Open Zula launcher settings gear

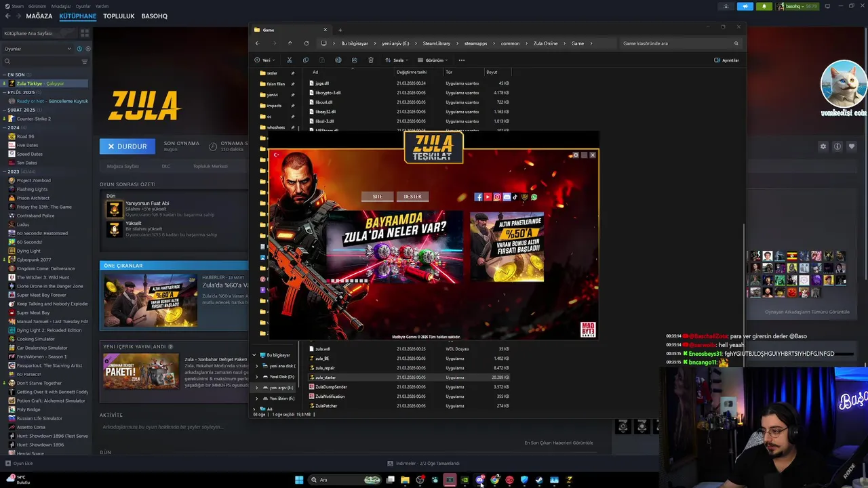click(576, 155)
